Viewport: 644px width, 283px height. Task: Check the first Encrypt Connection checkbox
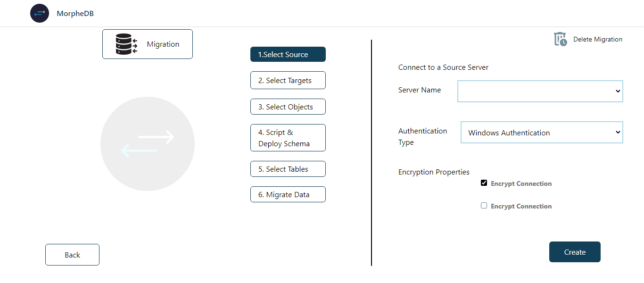tap(484, 183)
